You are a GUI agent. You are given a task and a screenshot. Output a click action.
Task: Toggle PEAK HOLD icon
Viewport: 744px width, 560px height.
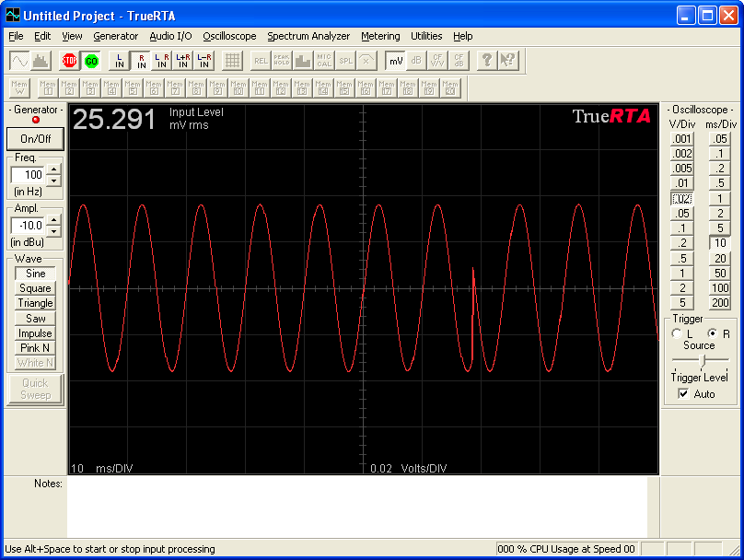click(x=282, y=61)
